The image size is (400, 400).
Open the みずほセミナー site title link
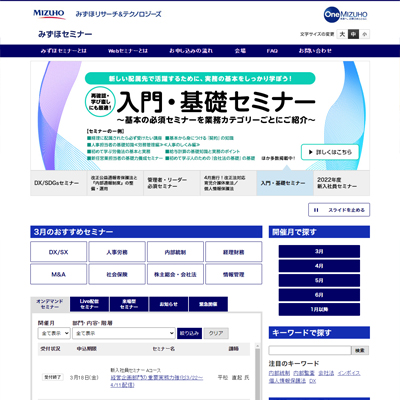[65, 34]
